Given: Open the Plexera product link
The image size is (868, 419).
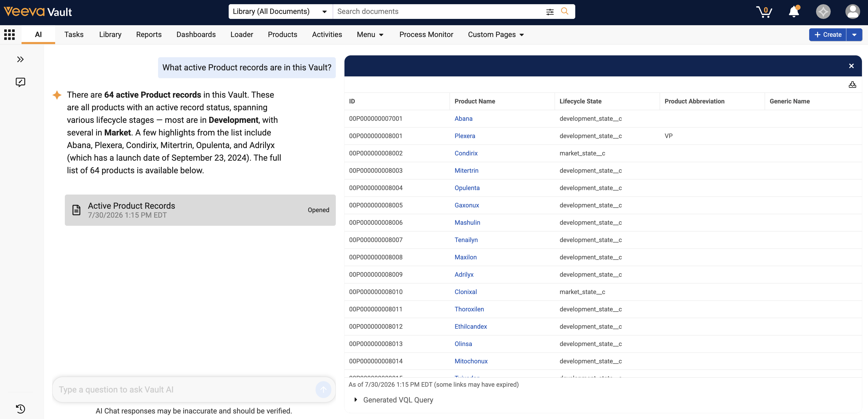Looking at the screenshot, I should (x=465, y=136).
